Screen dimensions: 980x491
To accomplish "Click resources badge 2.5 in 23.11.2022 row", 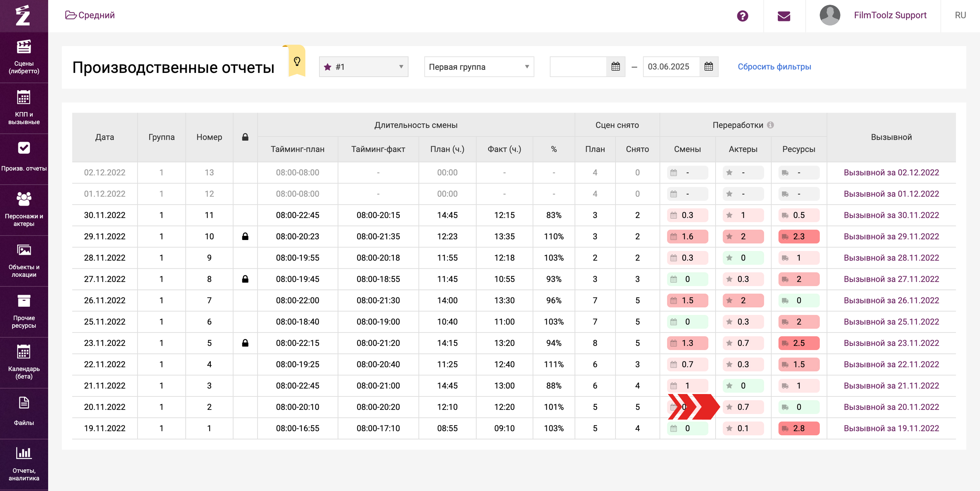I will [x=799, y=343].
